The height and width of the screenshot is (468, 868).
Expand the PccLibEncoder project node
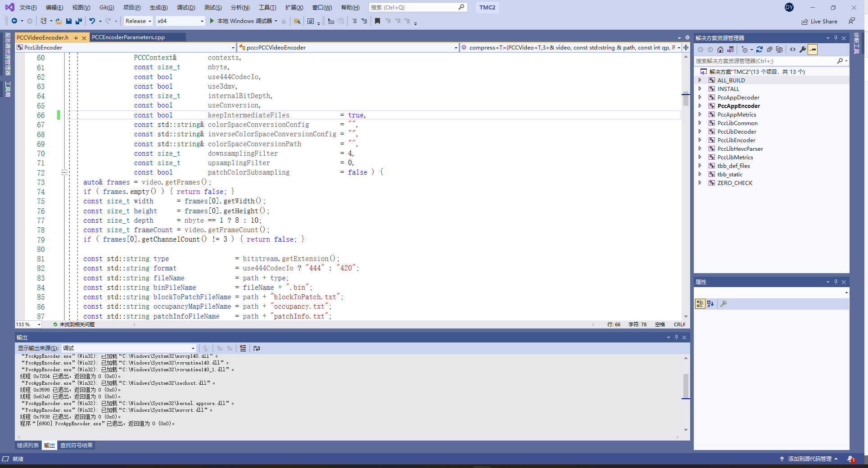(x=700, y=140)
